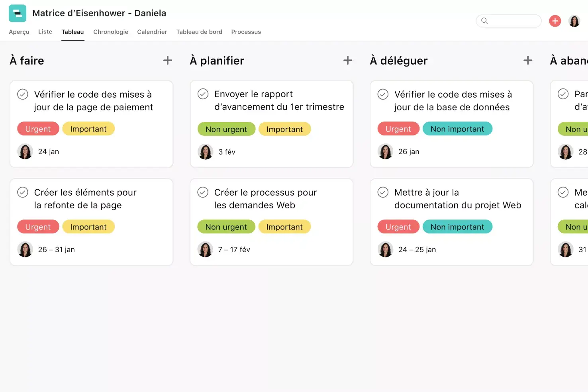Click assignee avatar on demandes Web card
The width and height of the screenshot is (588, 392).
click(206, 249)
